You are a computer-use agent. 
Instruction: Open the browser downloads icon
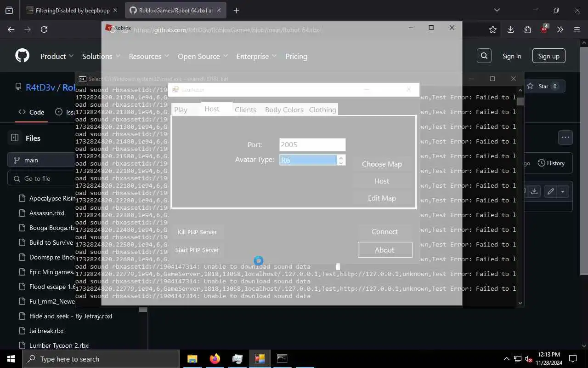click(x=510, y=29)
